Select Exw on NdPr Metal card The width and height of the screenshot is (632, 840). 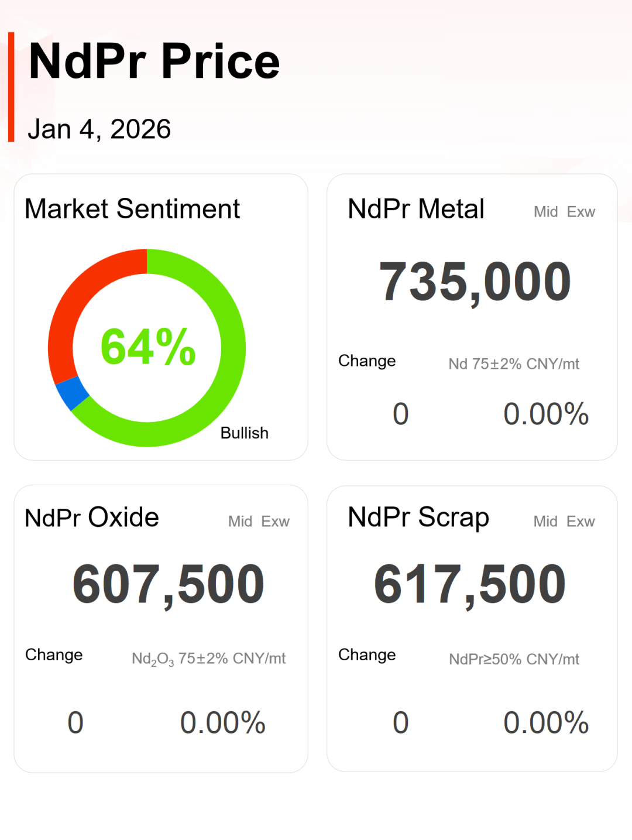(x=581, y=212)
